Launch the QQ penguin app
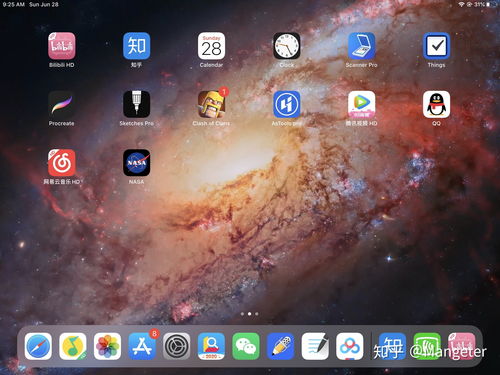Screen dimensions: 500x375 [436, 104]
